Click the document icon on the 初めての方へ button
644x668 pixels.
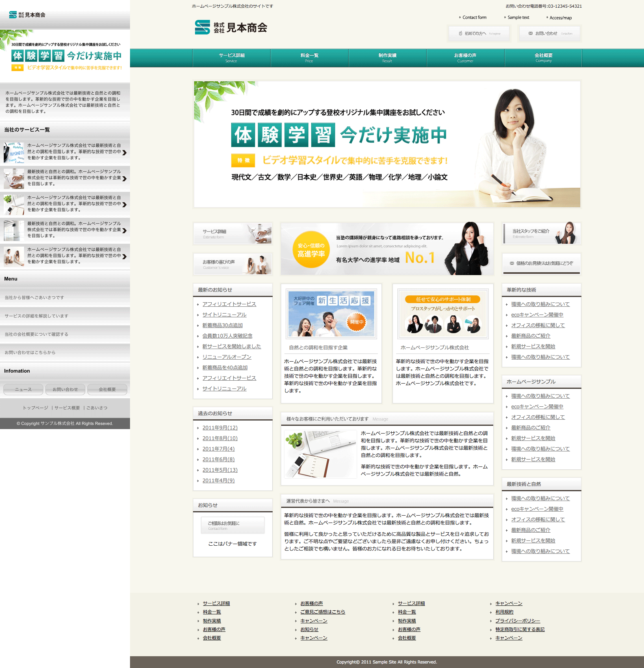click(460, 33)
